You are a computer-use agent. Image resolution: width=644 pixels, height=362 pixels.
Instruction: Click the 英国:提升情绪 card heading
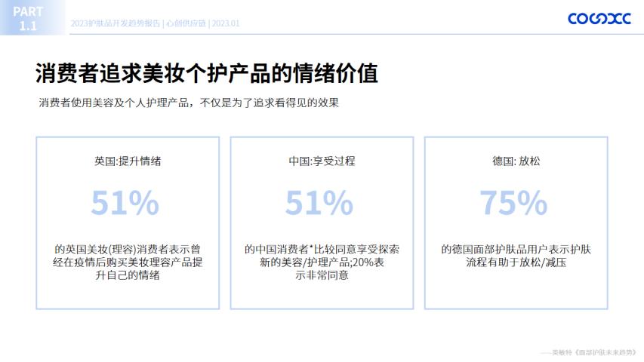tap(128, 161)
